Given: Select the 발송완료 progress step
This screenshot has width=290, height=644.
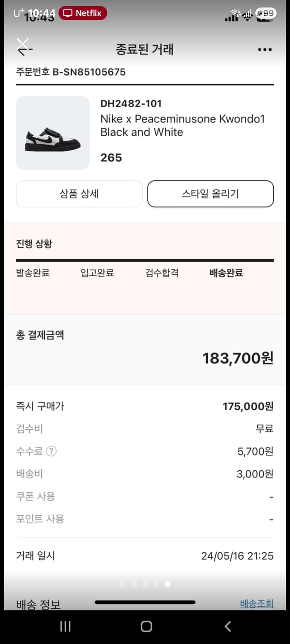Looking at the screenshot, I should (x=32, y=273).
